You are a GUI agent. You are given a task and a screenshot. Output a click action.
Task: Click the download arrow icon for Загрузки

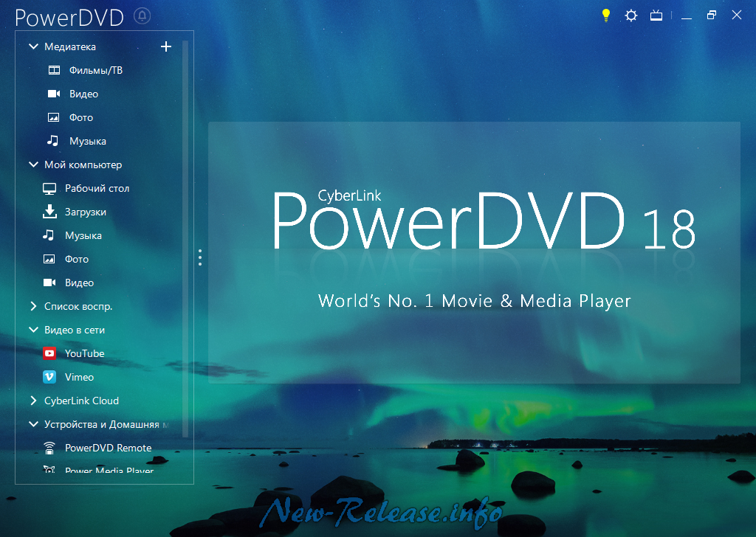tap(49, 212)
